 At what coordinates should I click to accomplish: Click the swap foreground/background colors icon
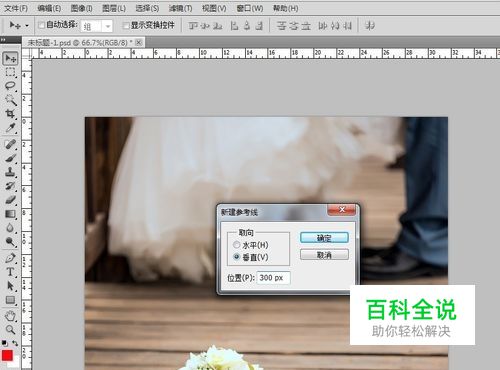(15, 343)
